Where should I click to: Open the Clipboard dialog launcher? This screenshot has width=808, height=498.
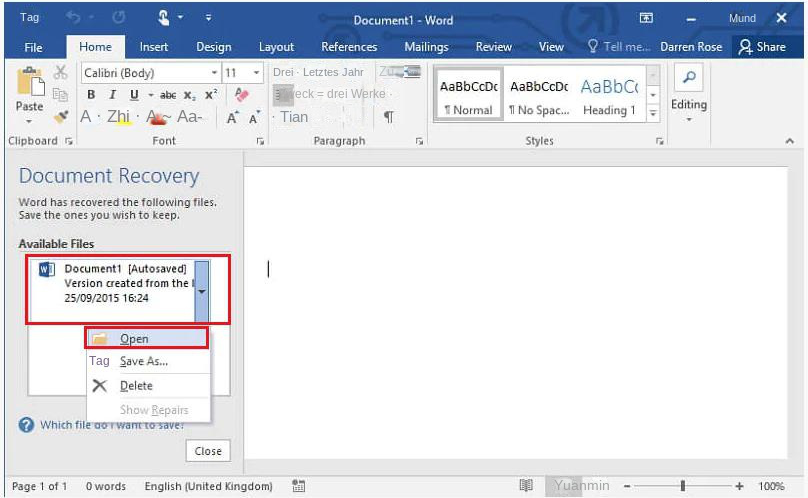coord(69,141)
